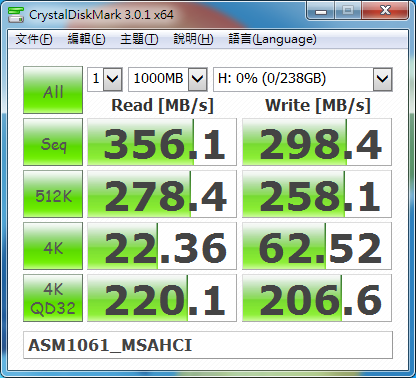The image size is (416, 378).
Task: Start the Seq sequential test
Action: pyautogui.click(x=53, y=142)
